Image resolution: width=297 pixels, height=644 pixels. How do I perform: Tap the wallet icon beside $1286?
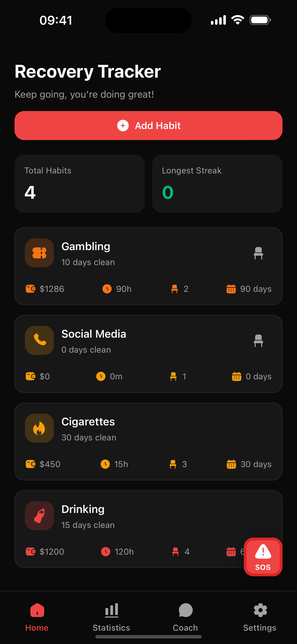tap(30, 289)
